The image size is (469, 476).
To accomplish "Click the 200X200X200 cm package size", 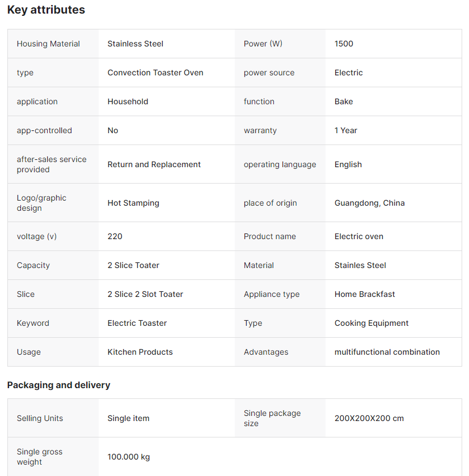I will [369, 418].
